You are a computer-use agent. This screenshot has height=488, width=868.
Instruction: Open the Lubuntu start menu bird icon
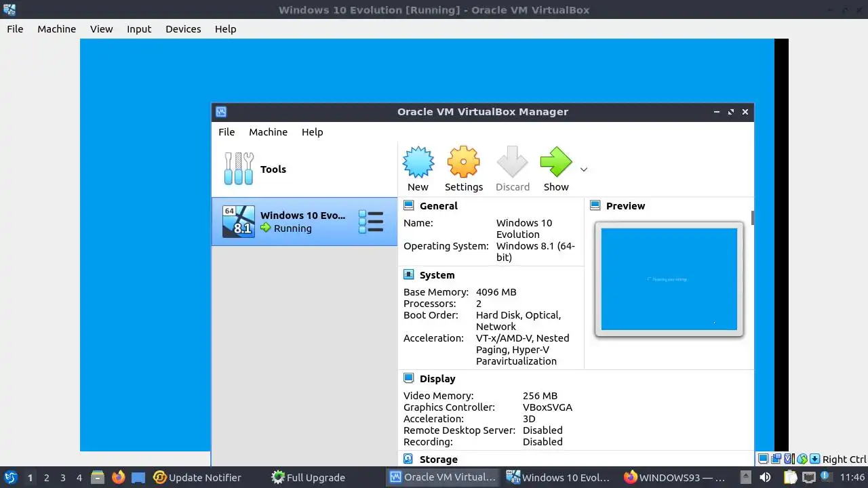(x=10, y=477)
